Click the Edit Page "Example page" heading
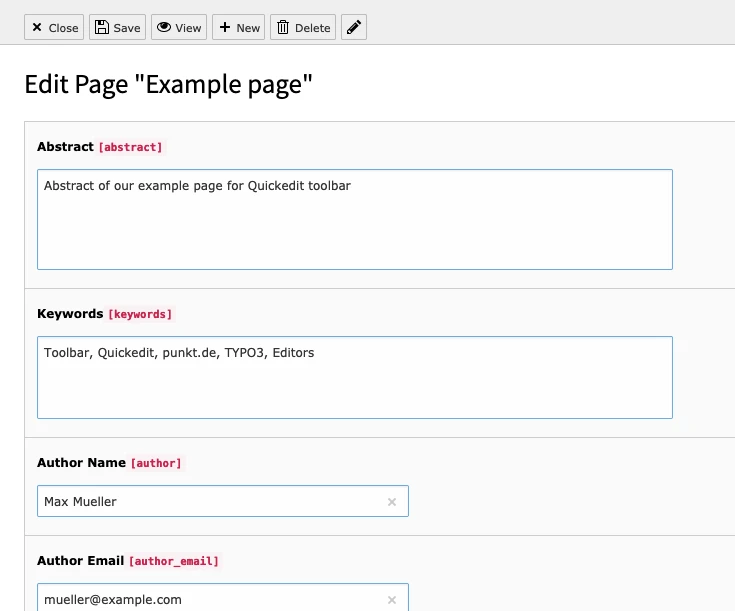The height and width of the screenshot is (611, 735). point(168,85)
